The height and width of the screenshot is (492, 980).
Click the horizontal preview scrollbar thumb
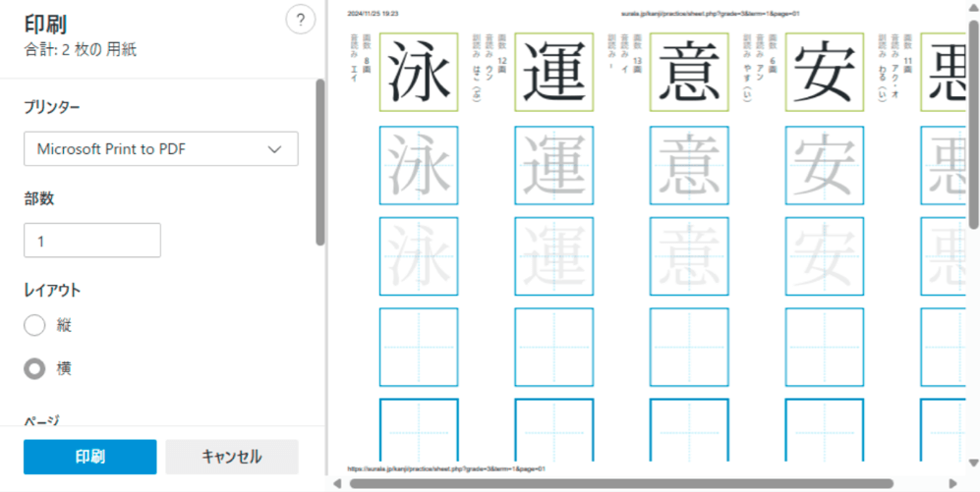(x=619, y=483)
